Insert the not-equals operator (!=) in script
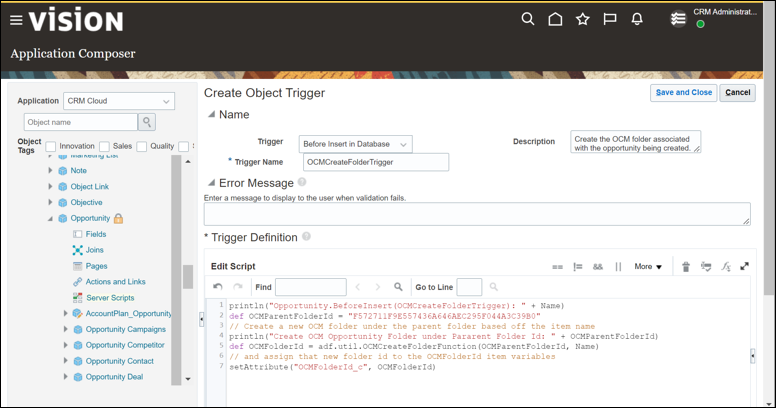 pos(578,267)
